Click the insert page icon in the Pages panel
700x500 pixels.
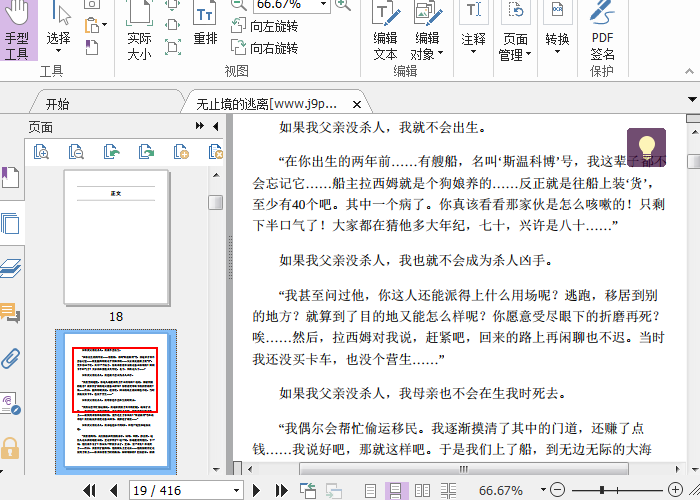coord(181,152)
